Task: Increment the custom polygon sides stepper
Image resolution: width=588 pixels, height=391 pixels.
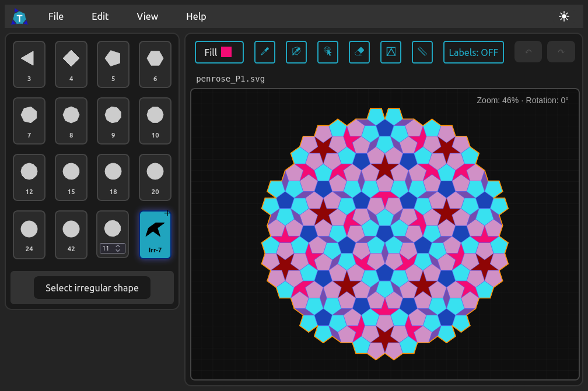Action: [118, 246]
